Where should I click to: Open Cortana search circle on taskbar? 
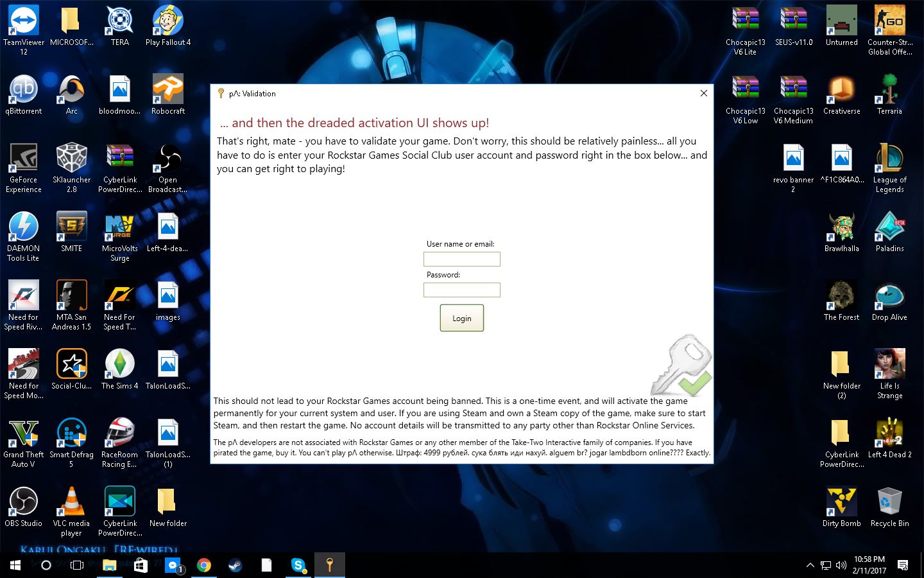click(46, 565)
